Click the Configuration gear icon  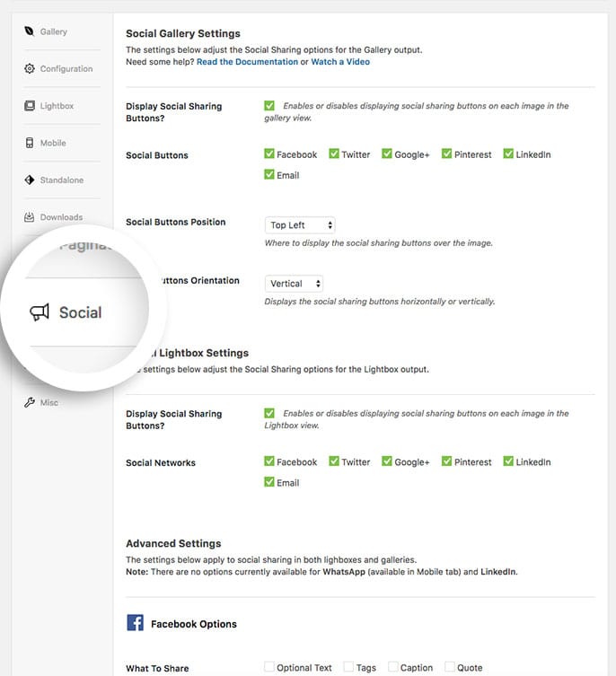coord(29,68)
